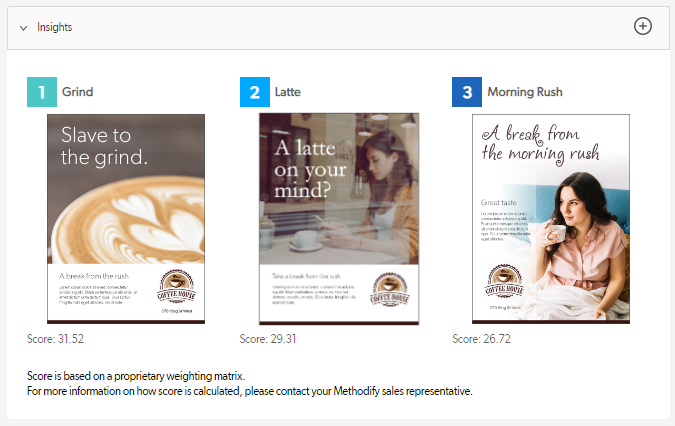The image size is (675, 426).
Task: Select the blue rank 2 badge
Action: click(254, 92)
